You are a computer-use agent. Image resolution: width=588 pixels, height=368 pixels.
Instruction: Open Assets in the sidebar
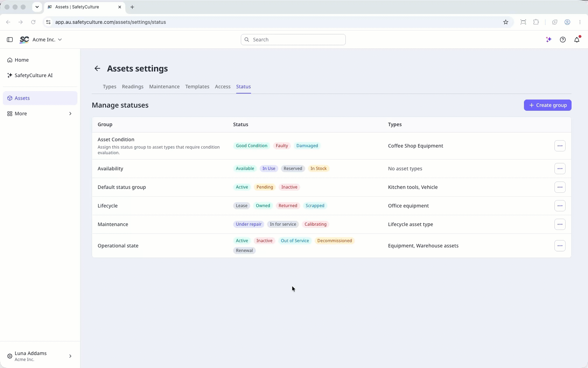coord(40,98)
